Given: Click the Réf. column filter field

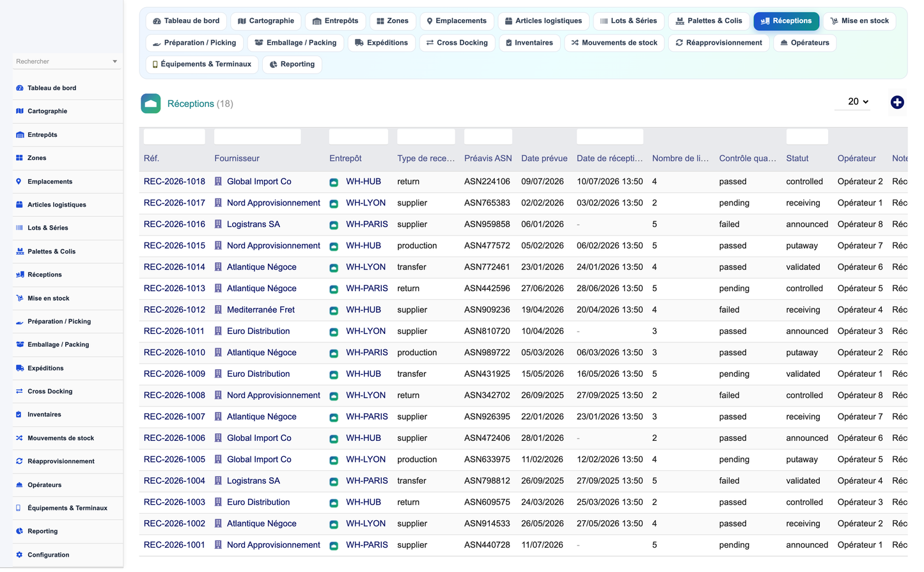Looking at the screenshot, I should click(x=174, y=136).
